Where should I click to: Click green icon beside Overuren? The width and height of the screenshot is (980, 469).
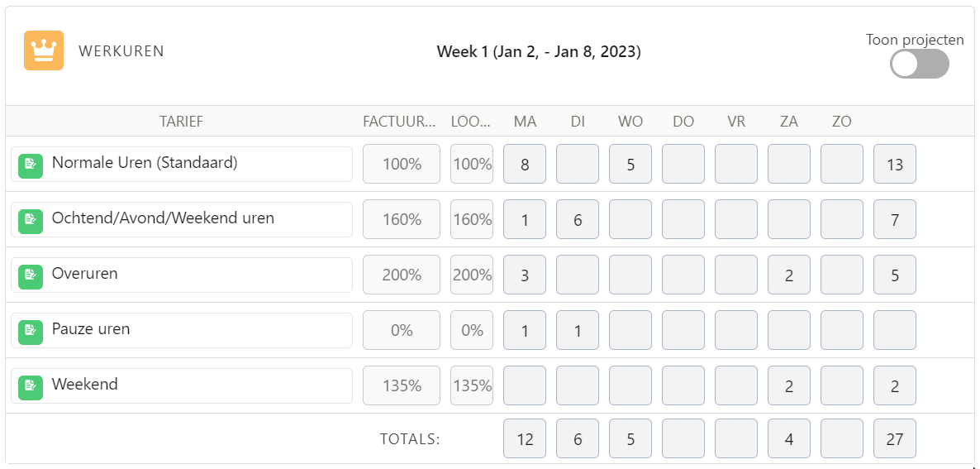(x=31, y=275)
